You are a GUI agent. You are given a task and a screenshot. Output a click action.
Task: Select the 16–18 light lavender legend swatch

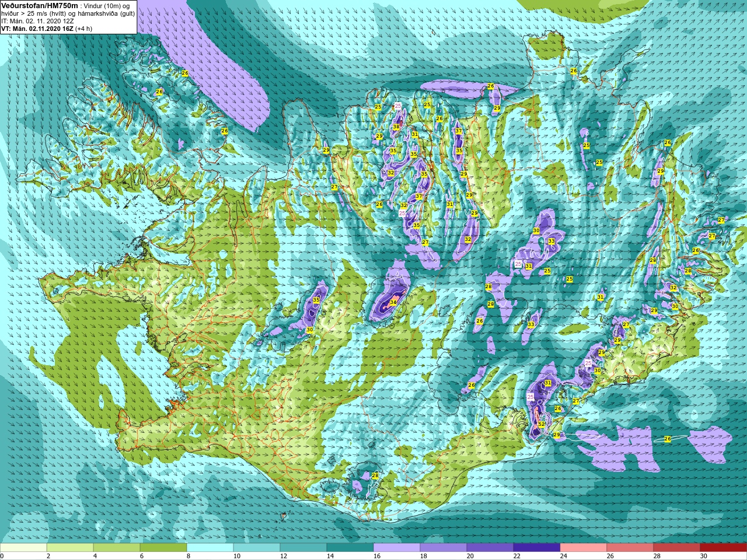click(x=397, y=548)
